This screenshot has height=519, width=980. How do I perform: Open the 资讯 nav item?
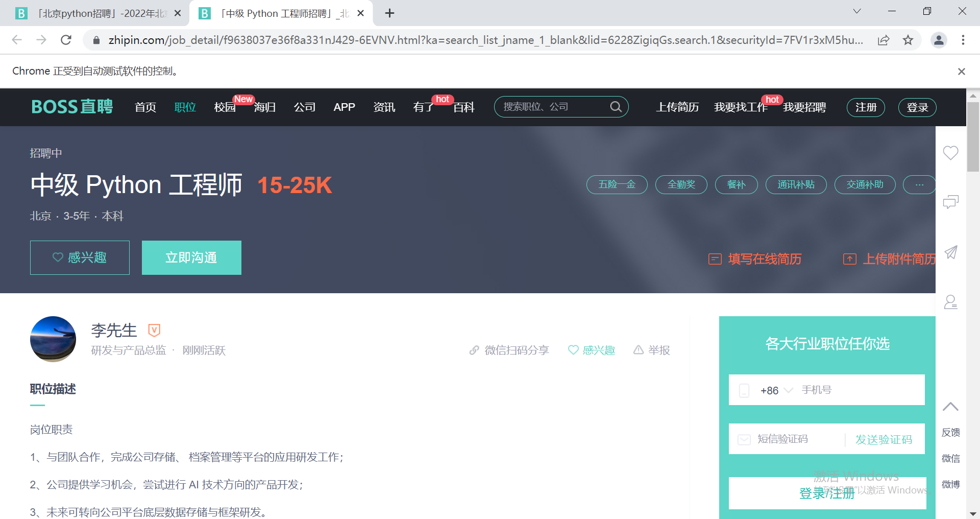tap(384, 107)
